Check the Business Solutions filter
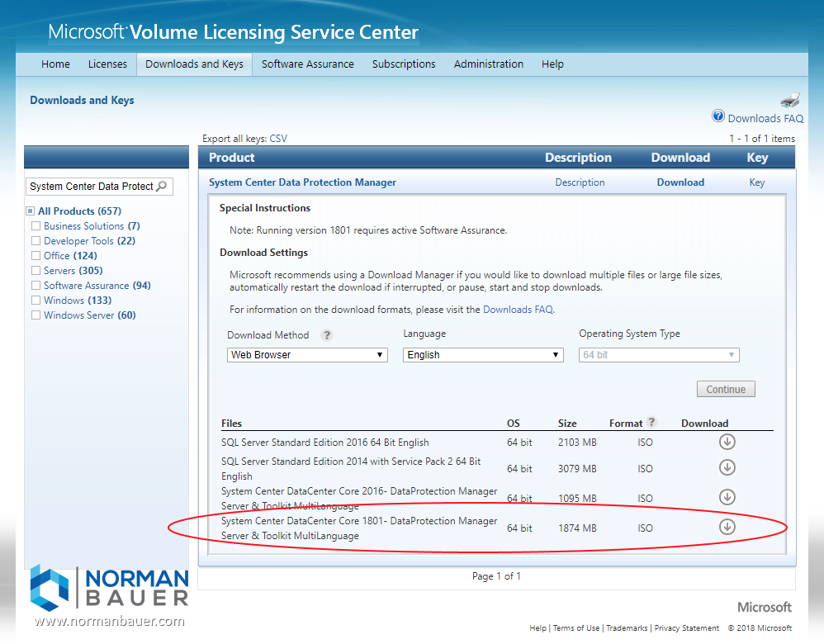The height and width of the screenshot is (644, 824). 36,226
